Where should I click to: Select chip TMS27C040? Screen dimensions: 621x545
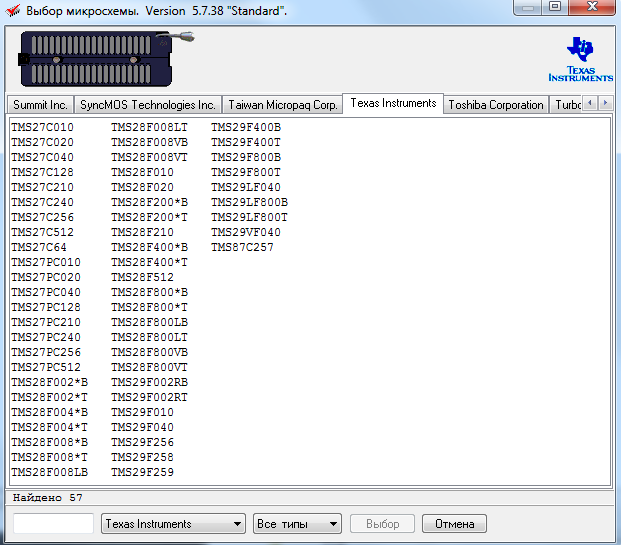pos(42,157)
